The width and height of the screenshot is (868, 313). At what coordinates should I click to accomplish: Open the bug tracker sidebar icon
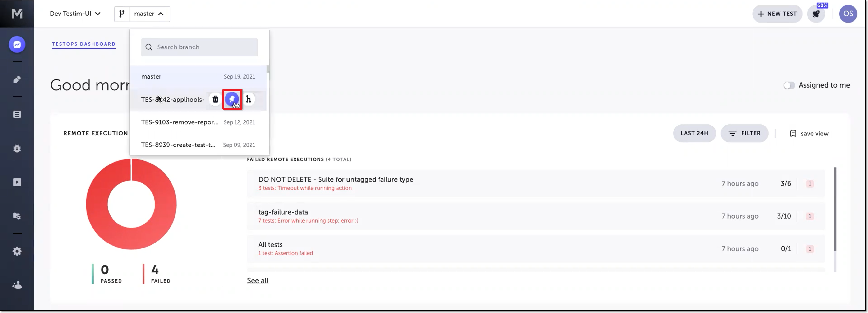tap(17, 148)
